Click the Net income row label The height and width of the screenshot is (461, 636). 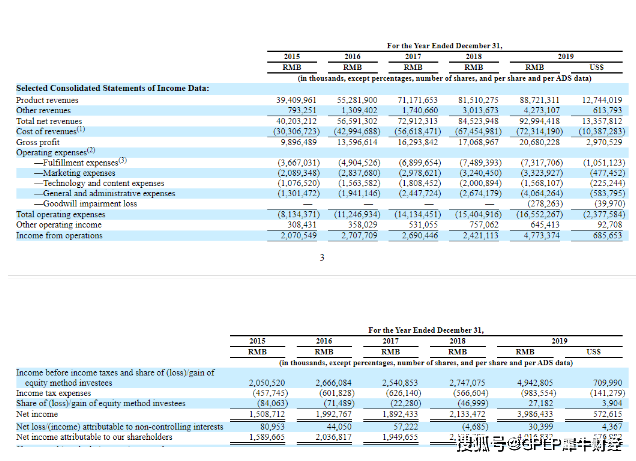37,413
